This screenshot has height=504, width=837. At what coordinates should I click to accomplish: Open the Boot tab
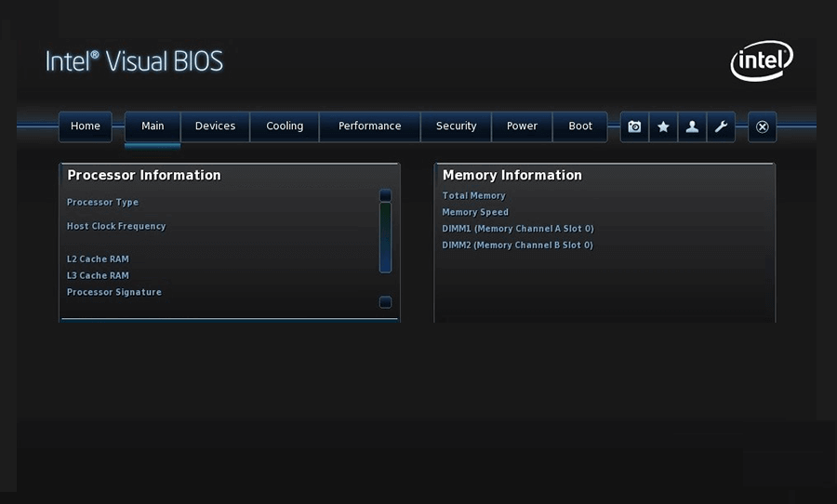579,126
